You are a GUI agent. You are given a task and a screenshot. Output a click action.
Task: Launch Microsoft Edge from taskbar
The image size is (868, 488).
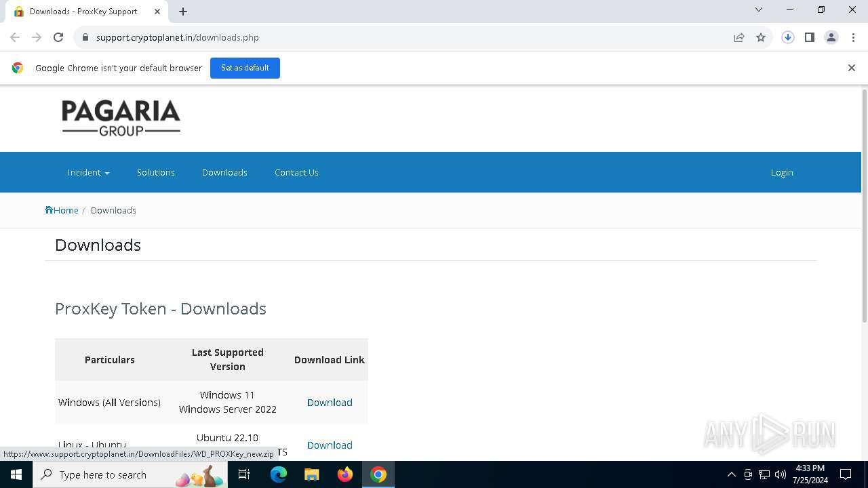tap(279, 474)
